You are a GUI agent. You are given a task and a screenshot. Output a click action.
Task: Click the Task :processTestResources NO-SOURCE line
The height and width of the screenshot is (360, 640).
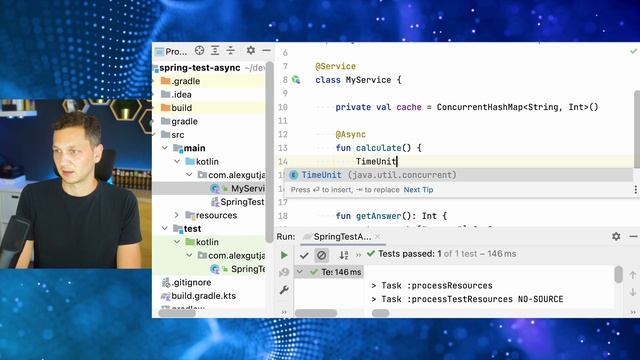tap(467, 299)
